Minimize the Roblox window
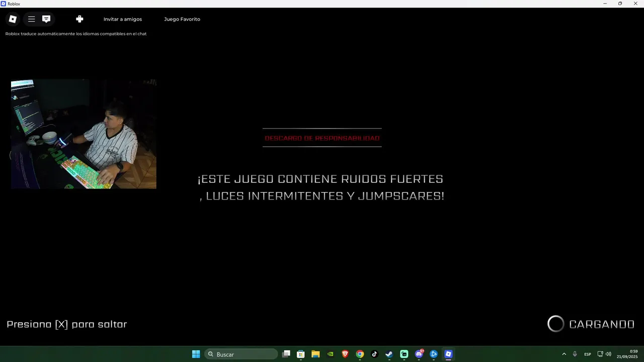 click(605, 4)
